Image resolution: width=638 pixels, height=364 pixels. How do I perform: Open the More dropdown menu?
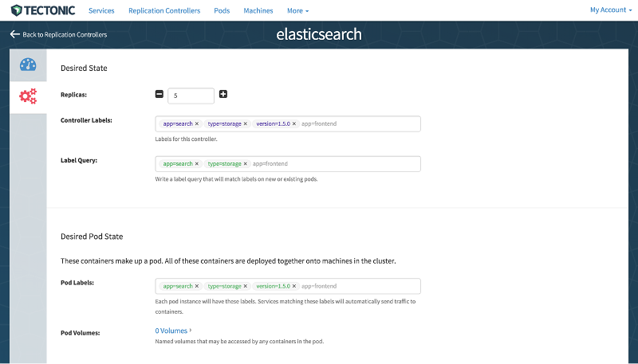click(297, 11)
